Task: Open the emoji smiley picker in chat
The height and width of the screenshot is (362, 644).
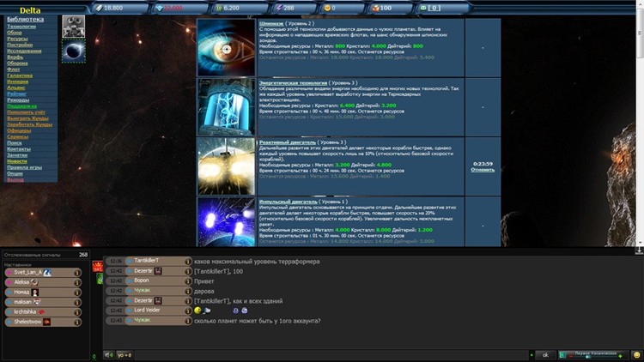Action: tap(637, 354)
